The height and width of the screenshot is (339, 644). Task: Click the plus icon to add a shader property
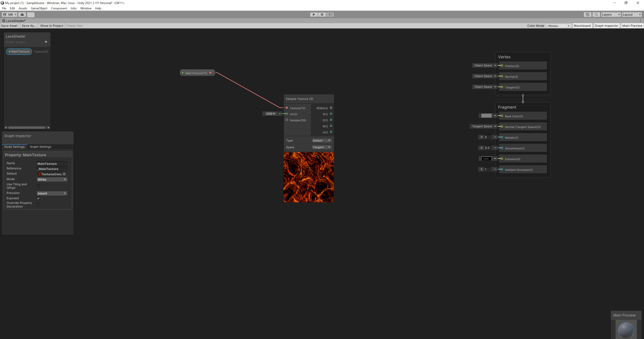click(46, 42)
